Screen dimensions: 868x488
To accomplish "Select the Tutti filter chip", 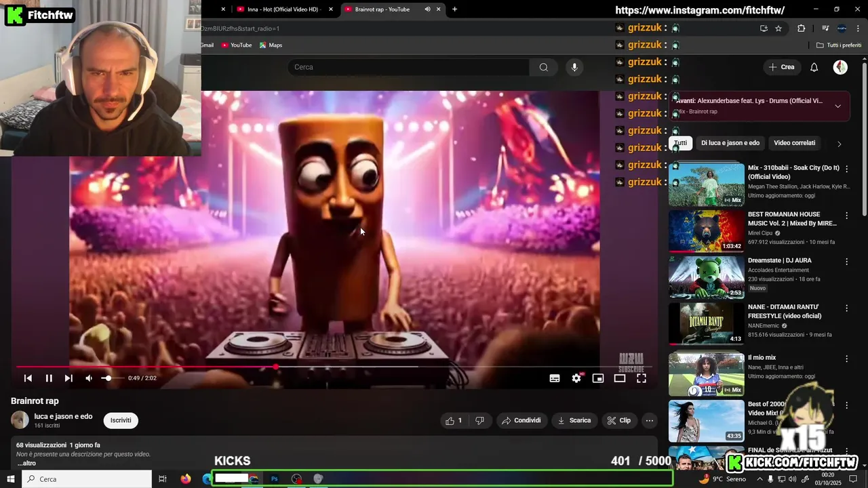I will point(680,143).
